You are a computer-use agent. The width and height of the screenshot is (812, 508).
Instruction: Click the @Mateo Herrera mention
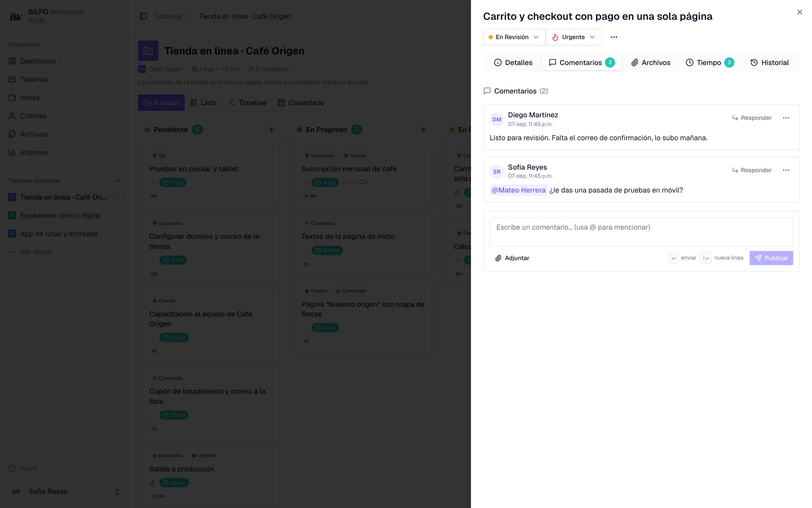tap(518, 190)
